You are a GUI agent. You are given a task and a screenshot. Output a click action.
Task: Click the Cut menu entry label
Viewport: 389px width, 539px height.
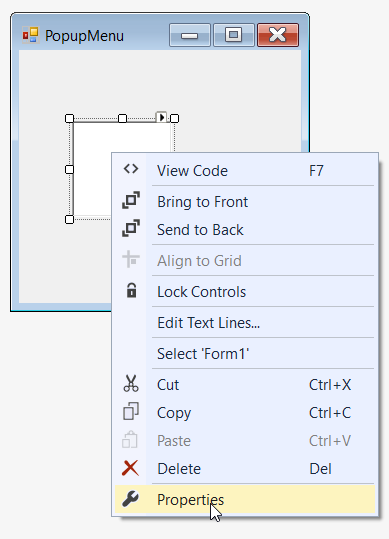pos(168,385)
